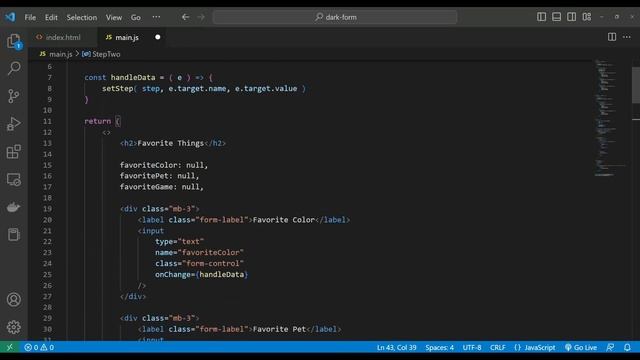This screenshot has width=640, height=360.
Task: Click the VS Code logo icon
Action: pyautogui.click(x=10, y=17)
